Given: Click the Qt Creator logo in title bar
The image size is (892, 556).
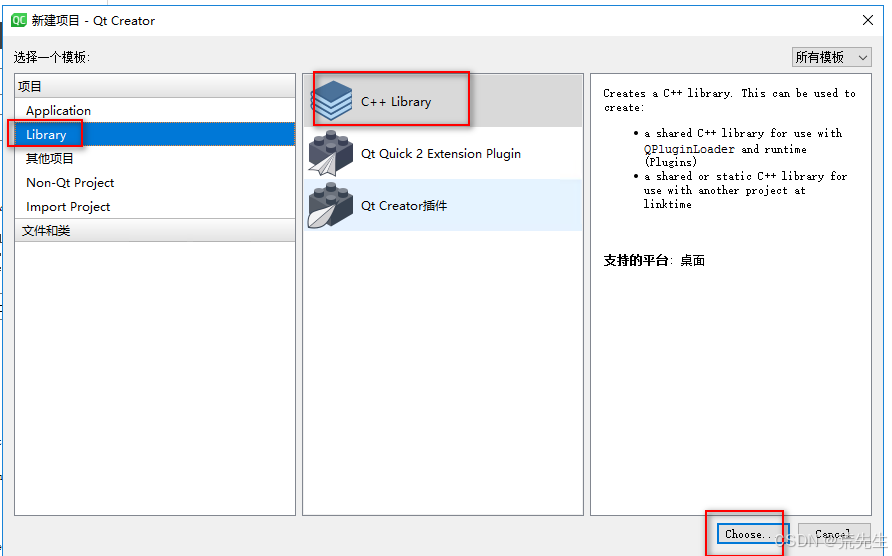Looking at the screenshot, I should (19, 20).
